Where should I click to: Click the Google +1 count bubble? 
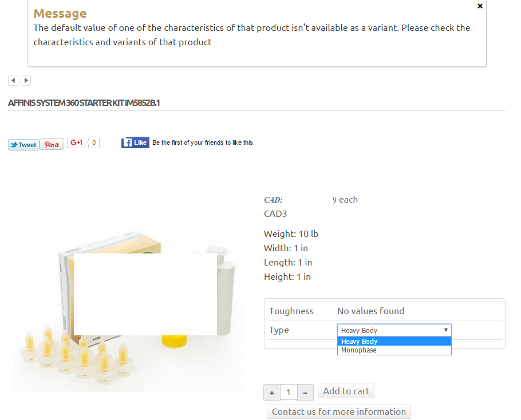point(94,143)
